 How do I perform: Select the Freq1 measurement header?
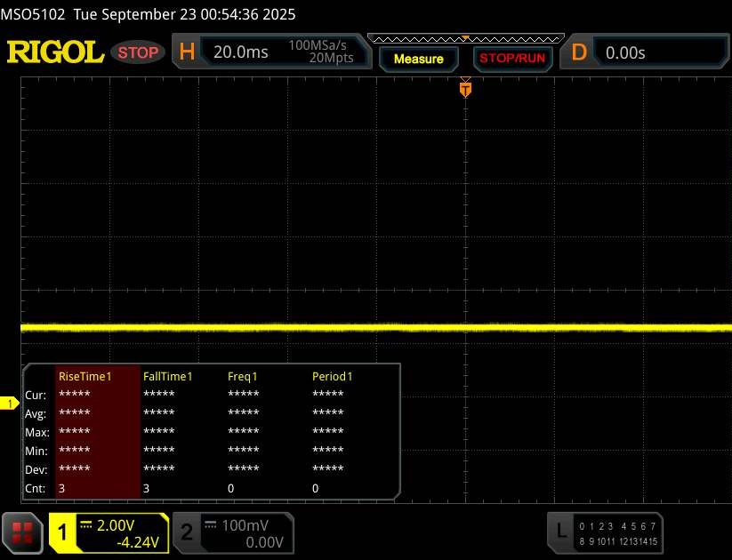coord(244,376)
